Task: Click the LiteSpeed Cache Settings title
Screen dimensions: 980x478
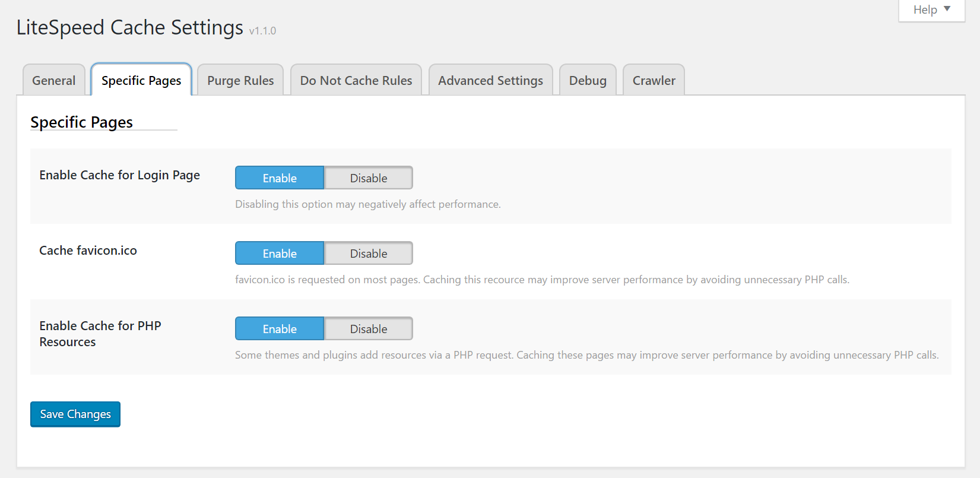Action: point(130,28)
